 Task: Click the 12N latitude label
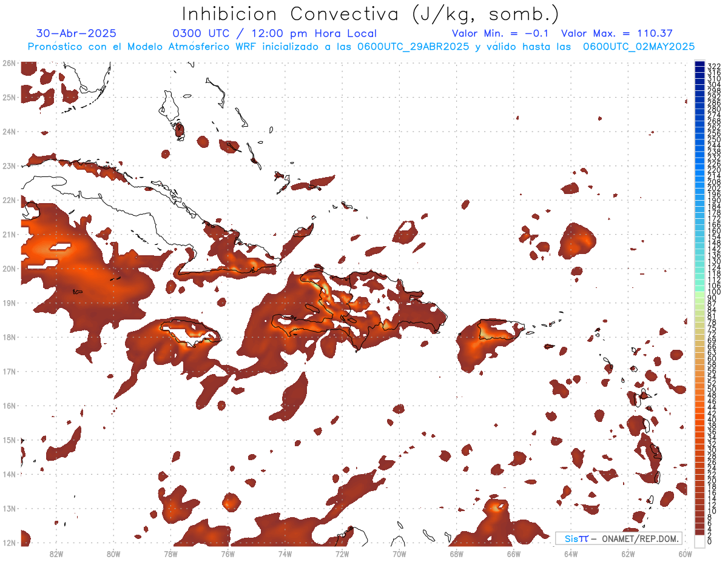(x=8, y=543)
